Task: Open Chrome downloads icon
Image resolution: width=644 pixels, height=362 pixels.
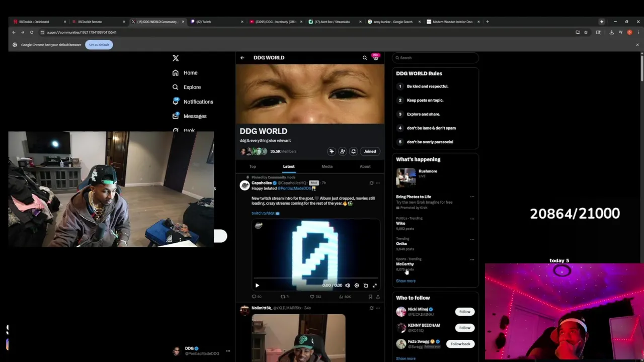Action: 611,32
